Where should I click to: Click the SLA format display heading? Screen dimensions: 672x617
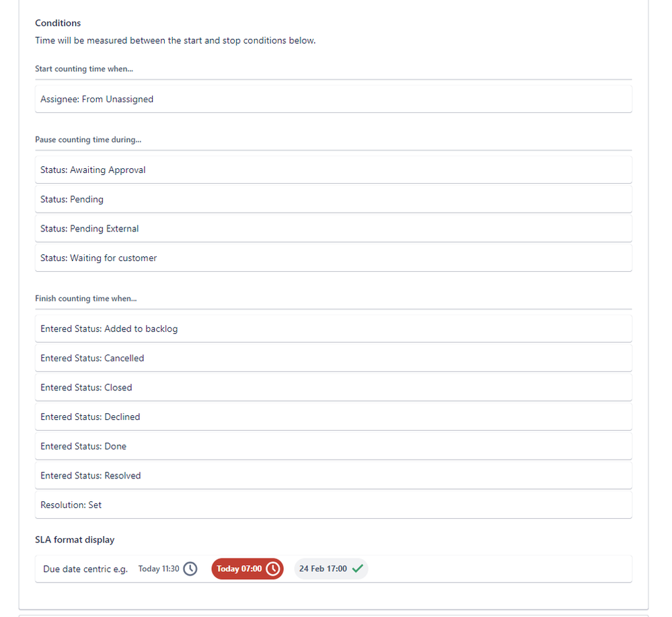coord(75,539)
